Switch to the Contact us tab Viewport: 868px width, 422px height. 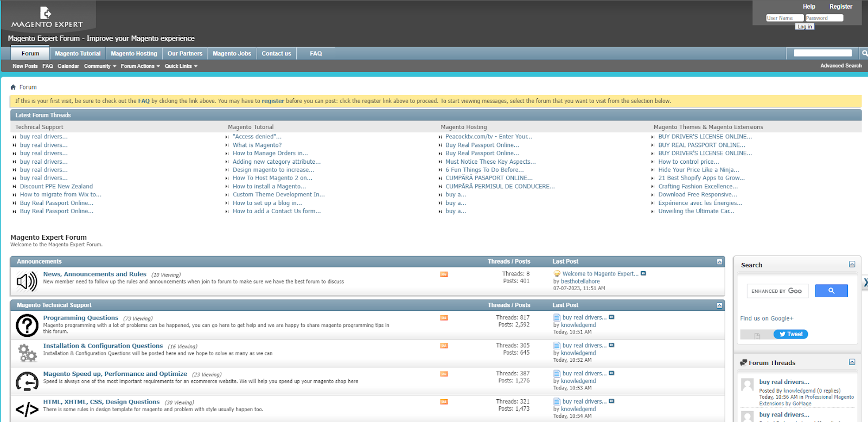pos(277,53)
